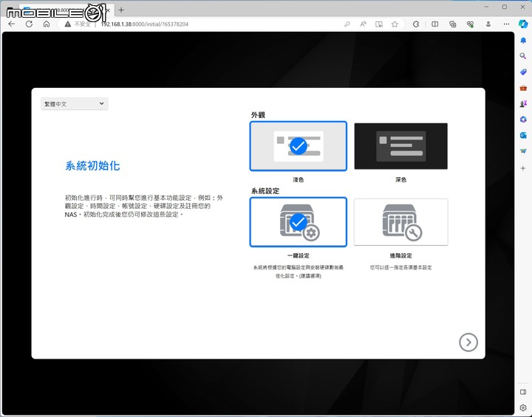This screenshot has height=417, width=532.
Task: Toggle Split screen view
Action: 434,24
